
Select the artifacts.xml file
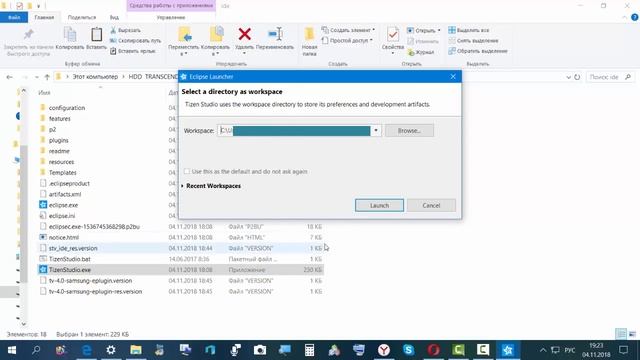(65, 194)
